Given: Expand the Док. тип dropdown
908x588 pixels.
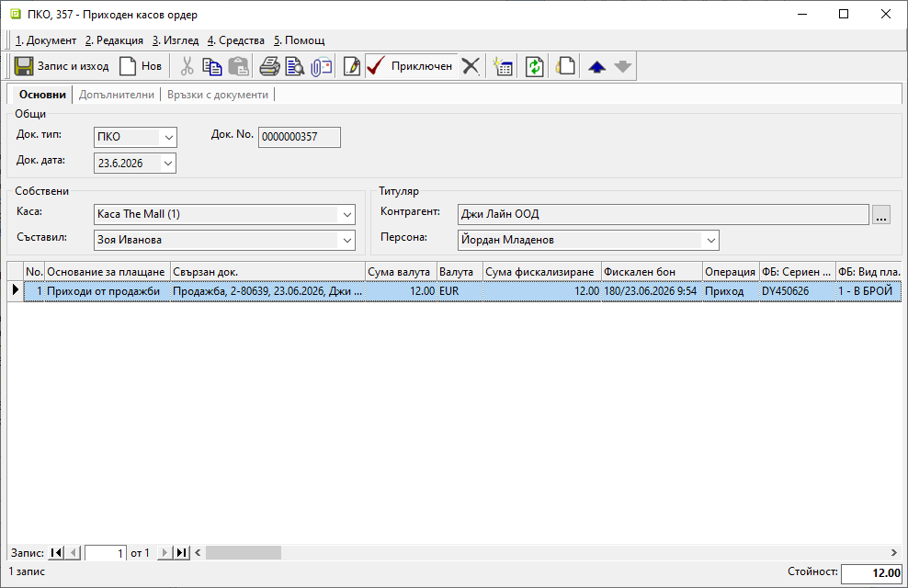Looking at the screenshot, I should click(168, 137).
